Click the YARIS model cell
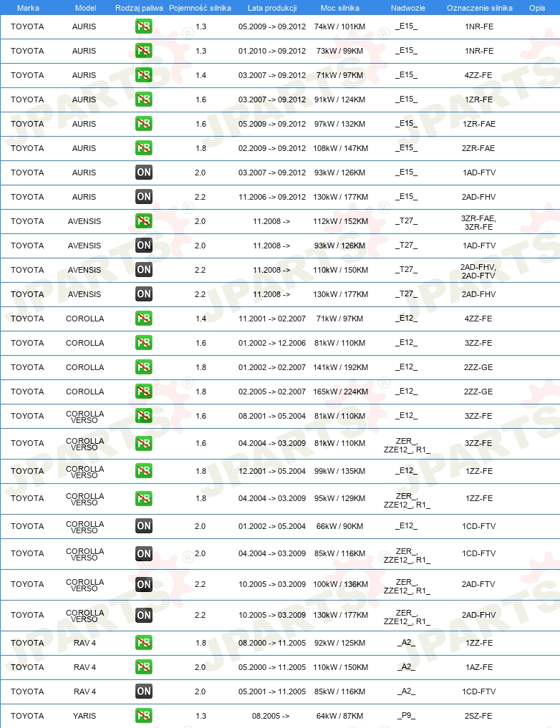The image size is (560, 728). click(85, 716)
